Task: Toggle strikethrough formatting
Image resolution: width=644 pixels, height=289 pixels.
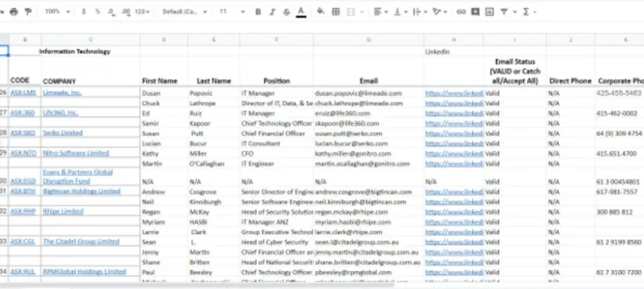Action: click(x=286, y=12)
